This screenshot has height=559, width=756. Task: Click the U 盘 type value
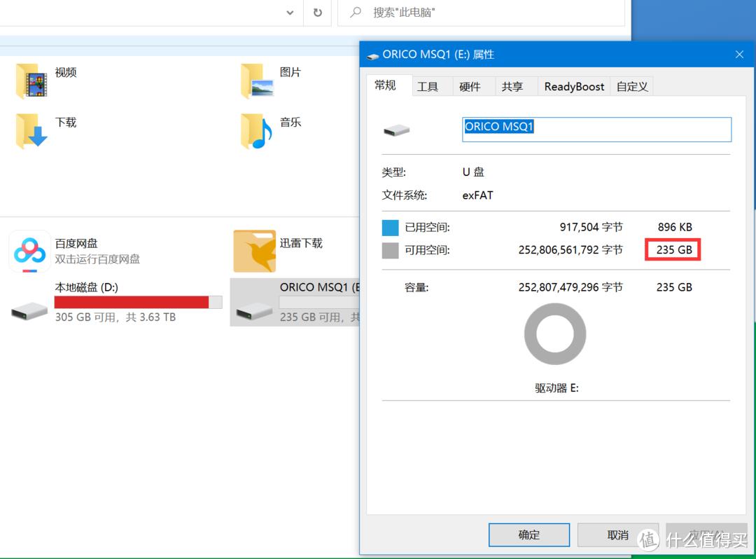[x=473, y=172]
